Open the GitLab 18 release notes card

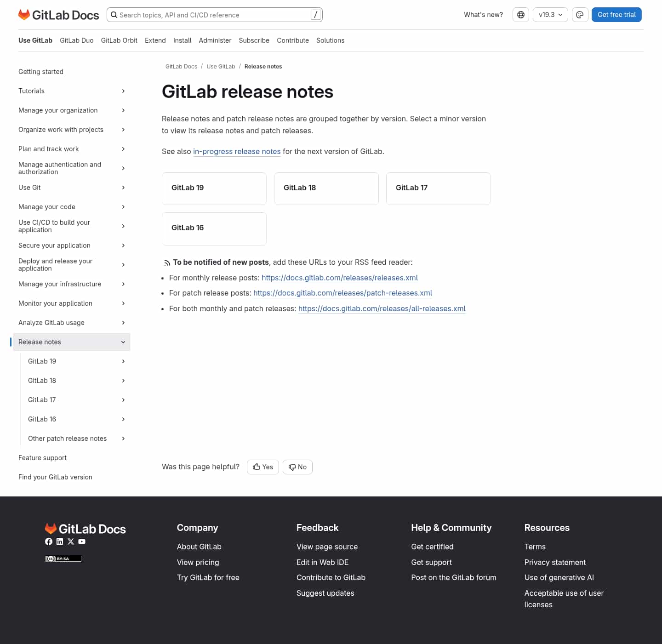(x=326, y=188)
